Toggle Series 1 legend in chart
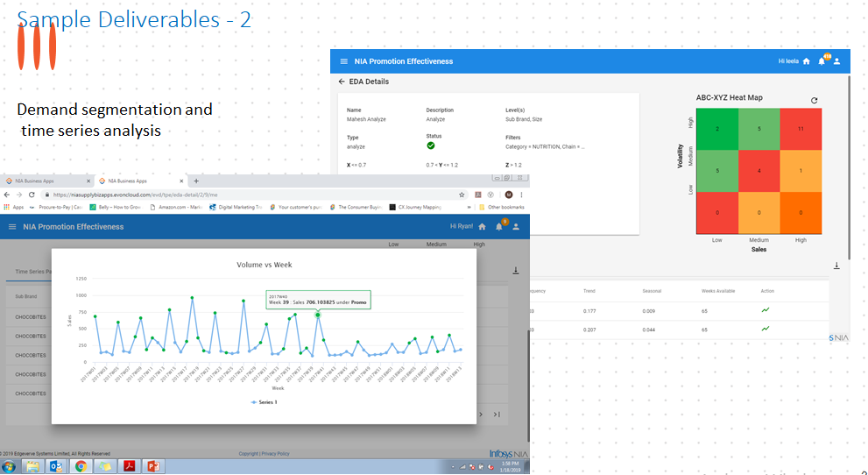This screenshot has height=475, width=868. 264,402
